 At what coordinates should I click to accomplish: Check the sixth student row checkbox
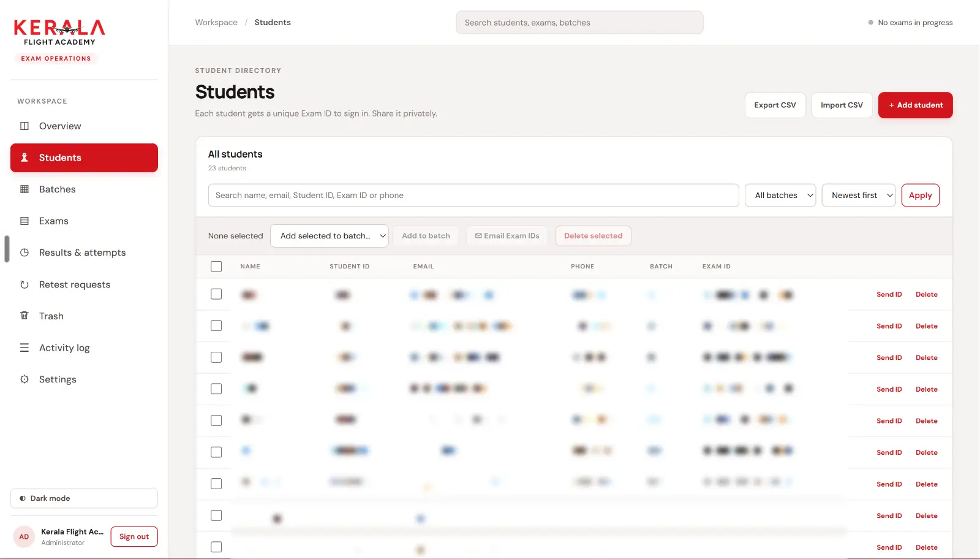[216, 452]
